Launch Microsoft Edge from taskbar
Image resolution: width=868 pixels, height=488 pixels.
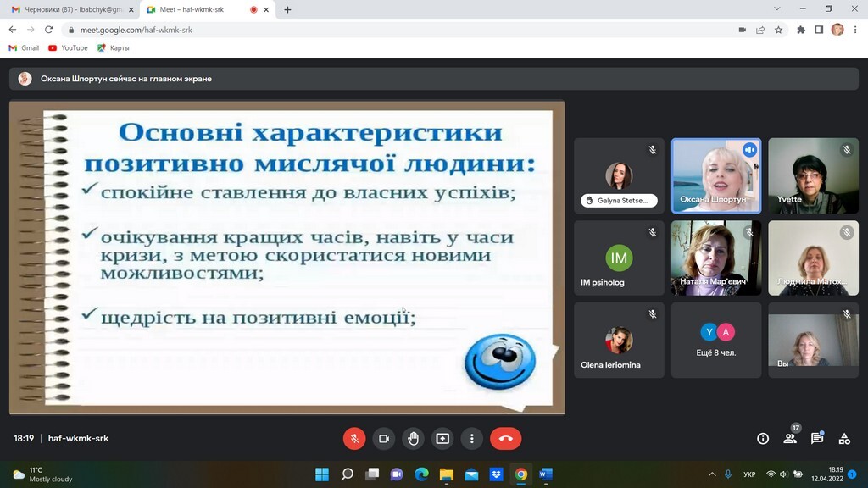422,474
